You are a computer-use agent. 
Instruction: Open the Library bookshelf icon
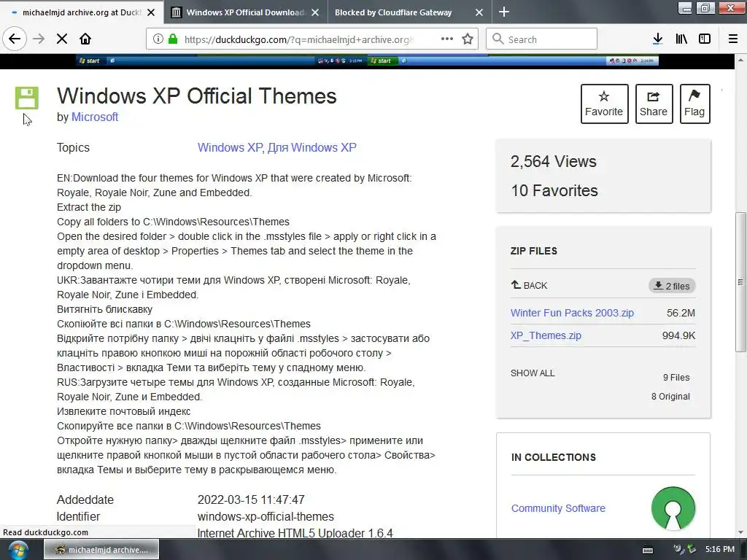(x=681, y=39)
